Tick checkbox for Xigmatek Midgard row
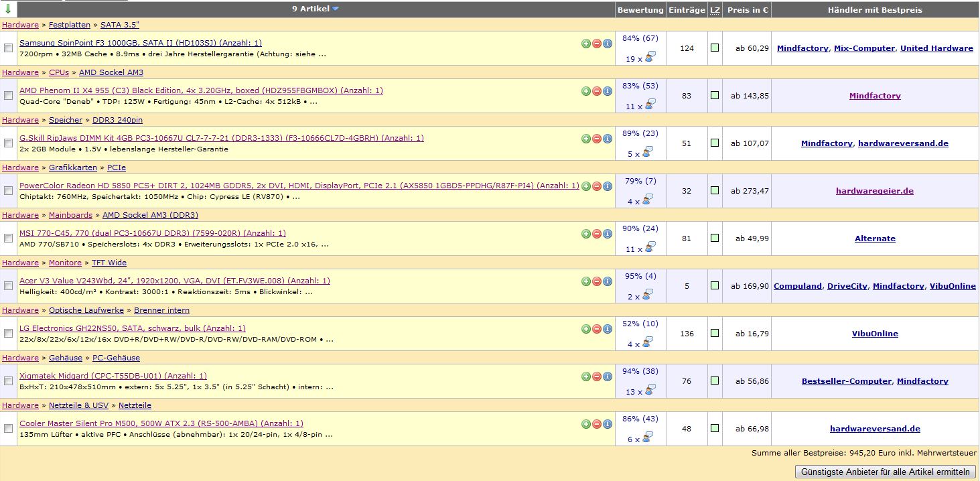980x481 pixels. (8, 381)
